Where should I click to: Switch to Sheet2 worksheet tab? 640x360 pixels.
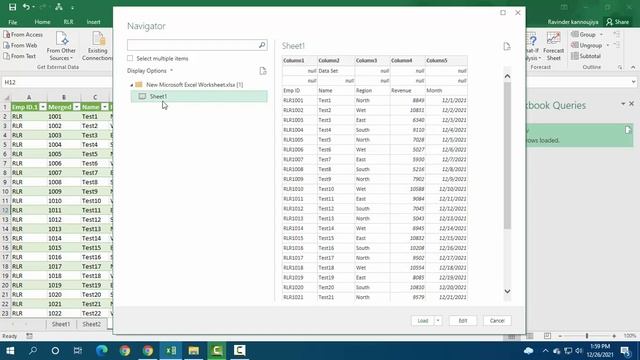pos(91,324)
